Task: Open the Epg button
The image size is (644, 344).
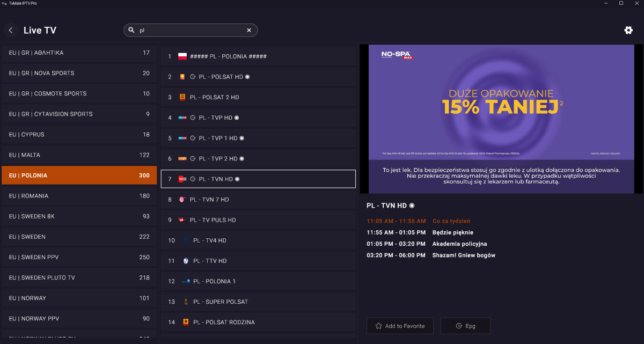Action: [465, 326]
